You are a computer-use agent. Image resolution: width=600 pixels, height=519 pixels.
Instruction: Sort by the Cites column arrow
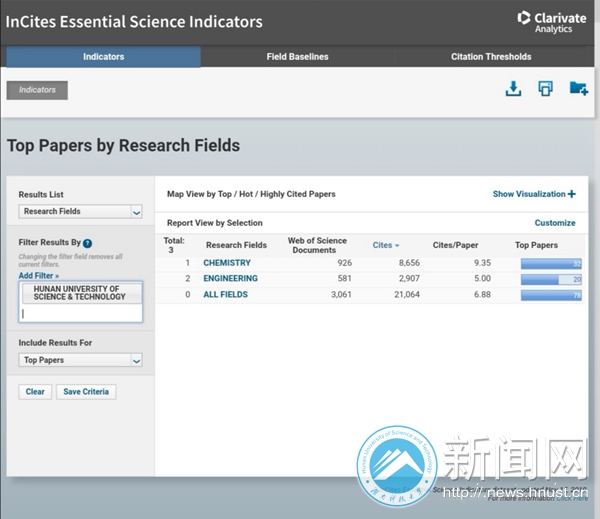[397, 245]
